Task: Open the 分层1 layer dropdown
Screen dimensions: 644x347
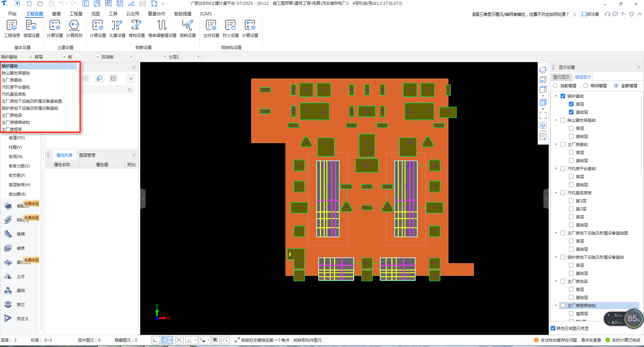Action: (x=184, y=57)
